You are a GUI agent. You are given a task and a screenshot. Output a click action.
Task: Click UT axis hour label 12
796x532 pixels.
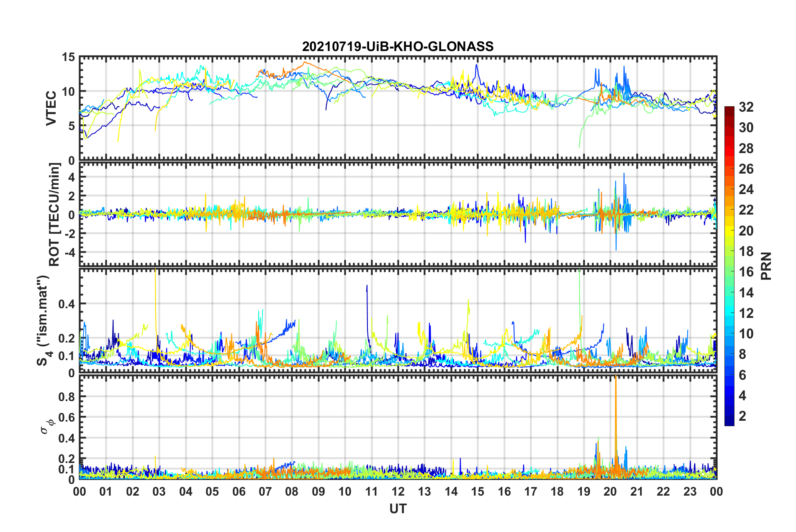click(398, 492)
